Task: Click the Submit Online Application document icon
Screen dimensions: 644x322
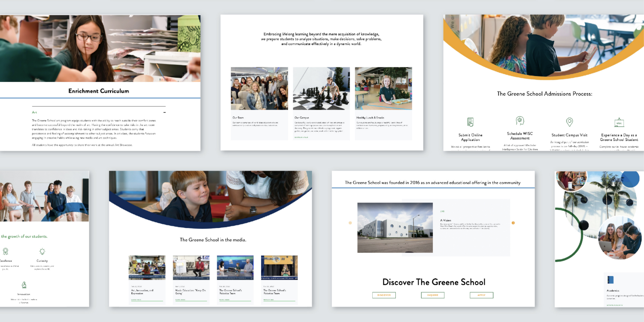Action: tap(471, 122)
